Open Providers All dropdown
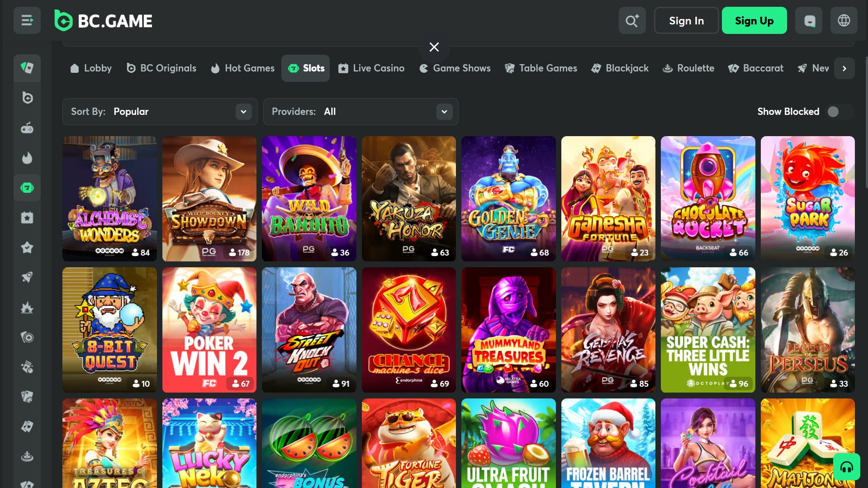Image resolution: width=868 pixels, height=488 pixels. pos(360,112)
